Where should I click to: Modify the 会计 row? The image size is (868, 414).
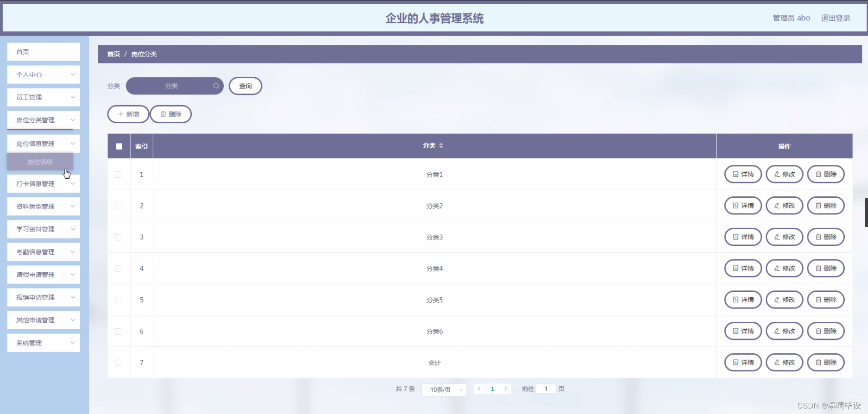(784, 363)
